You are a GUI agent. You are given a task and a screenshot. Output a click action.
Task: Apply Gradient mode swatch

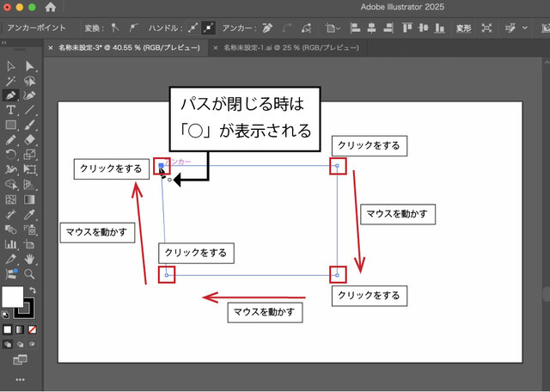pos(20,330)
